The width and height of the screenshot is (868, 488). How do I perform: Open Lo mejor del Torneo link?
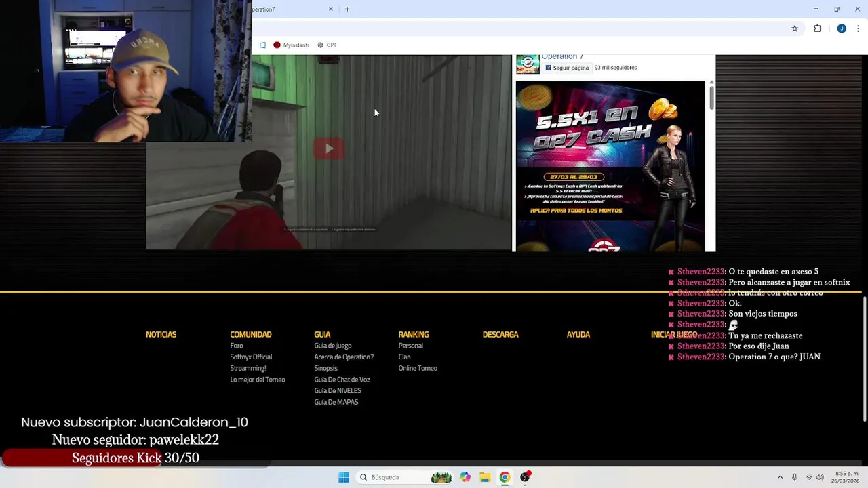258,380
